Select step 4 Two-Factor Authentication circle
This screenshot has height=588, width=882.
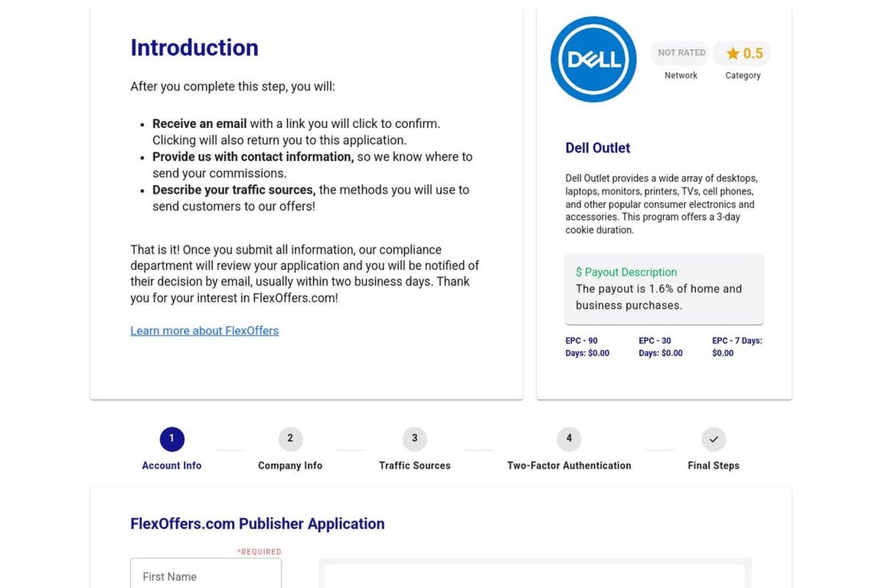569,439
